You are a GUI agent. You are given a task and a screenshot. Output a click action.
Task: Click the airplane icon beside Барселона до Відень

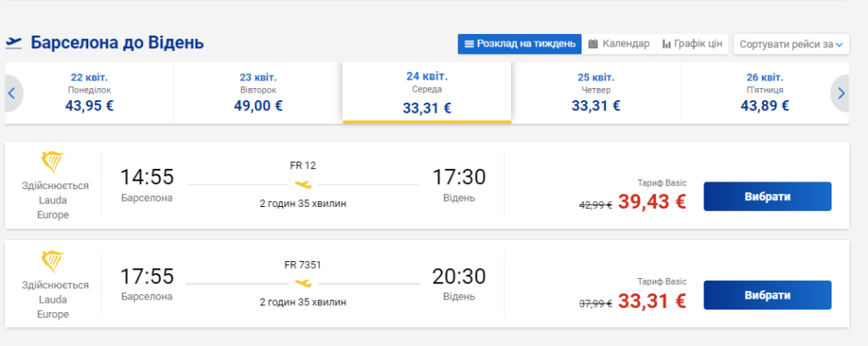click(14, 42)
